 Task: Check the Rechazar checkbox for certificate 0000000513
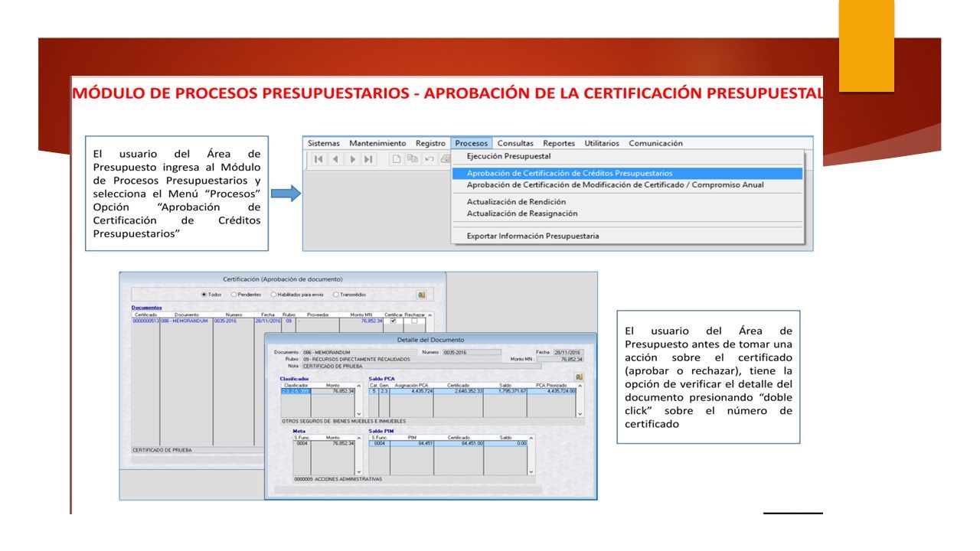[414, 321]
